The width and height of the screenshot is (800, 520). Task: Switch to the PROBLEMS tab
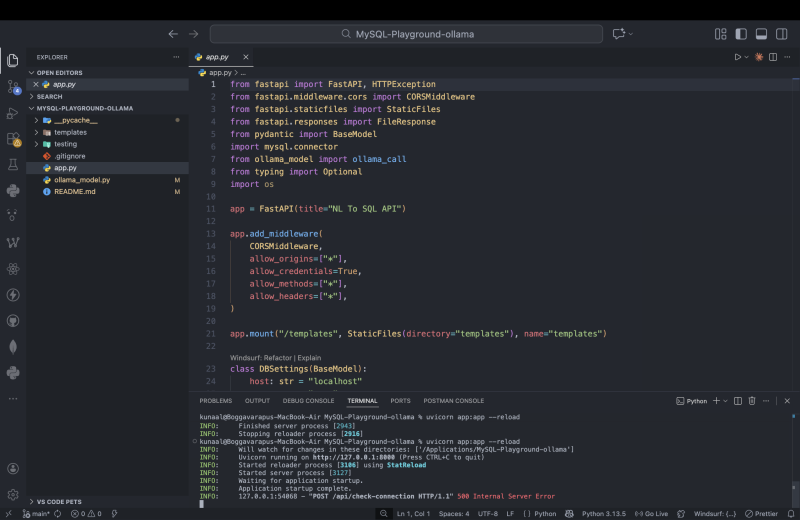click(x=215, y=401)
